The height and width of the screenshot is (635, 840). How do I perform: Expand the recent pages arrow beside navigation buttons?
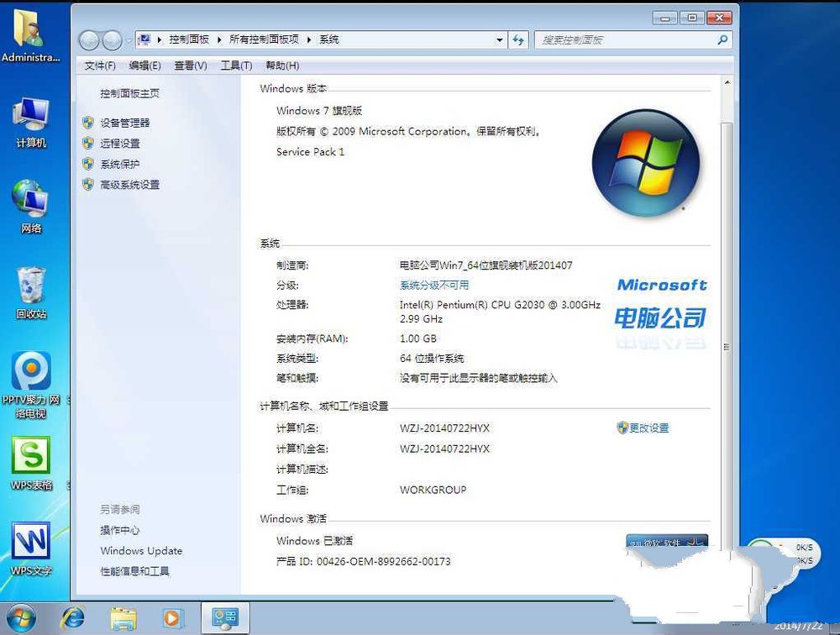129,39
